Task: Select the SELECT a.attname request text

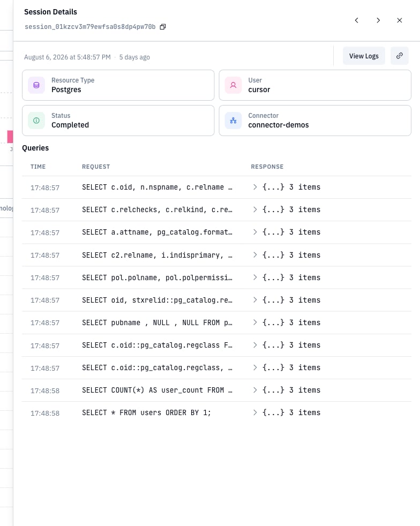Action: click(x=157, y=232)
